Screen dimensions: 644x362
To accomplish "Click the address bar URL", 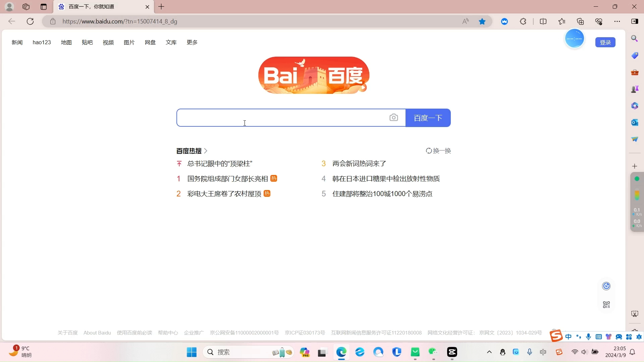I will click(x=120, y=21).
